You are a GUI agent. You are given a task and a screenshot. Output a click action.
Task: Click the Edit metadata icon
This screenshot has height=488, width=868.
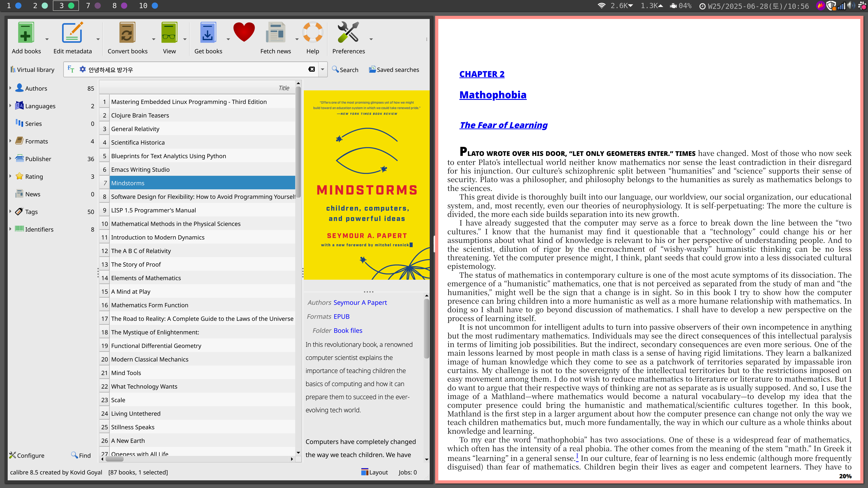[x=72, y=33]
